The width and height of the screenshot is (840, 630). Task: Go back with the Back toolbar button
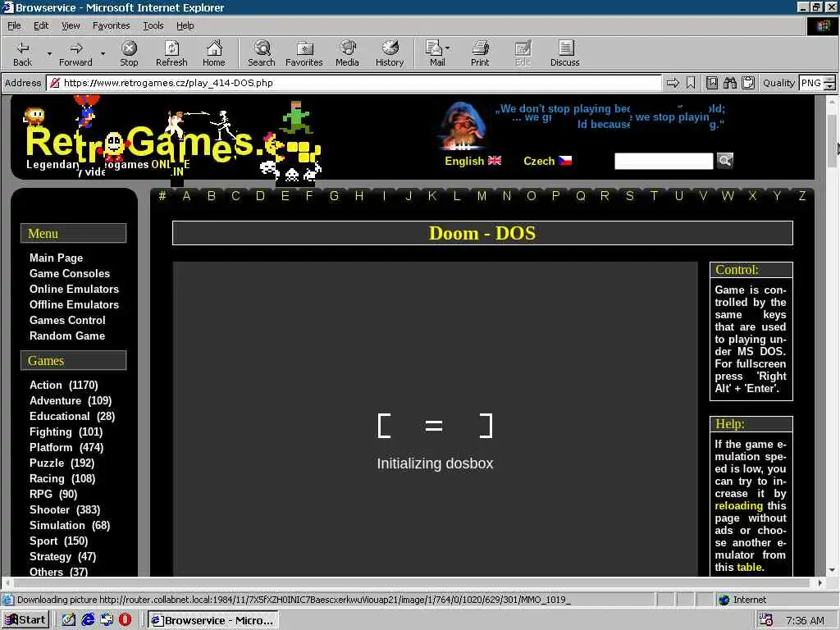[x=22, y=53]
